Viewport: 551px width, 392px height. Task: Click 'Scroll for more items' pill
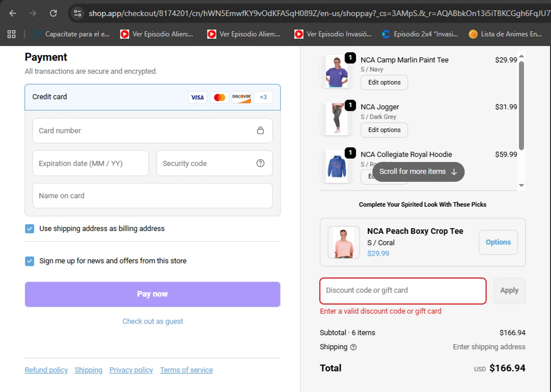(418, 172)
